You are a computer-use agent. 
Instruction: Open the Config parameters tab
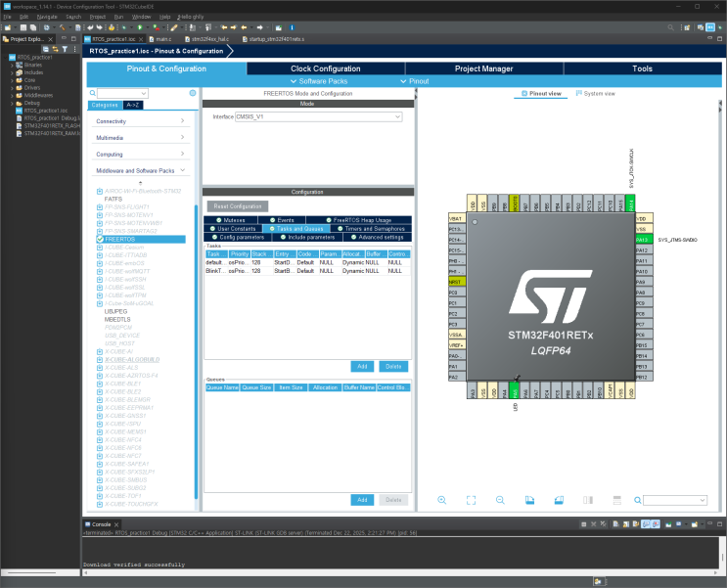point(238,237)
